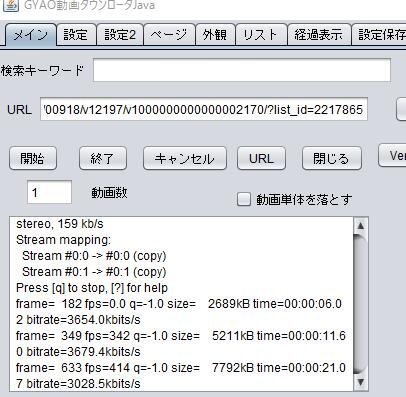Click the 閉じる button
406x397 pixels.
[332, 158]
